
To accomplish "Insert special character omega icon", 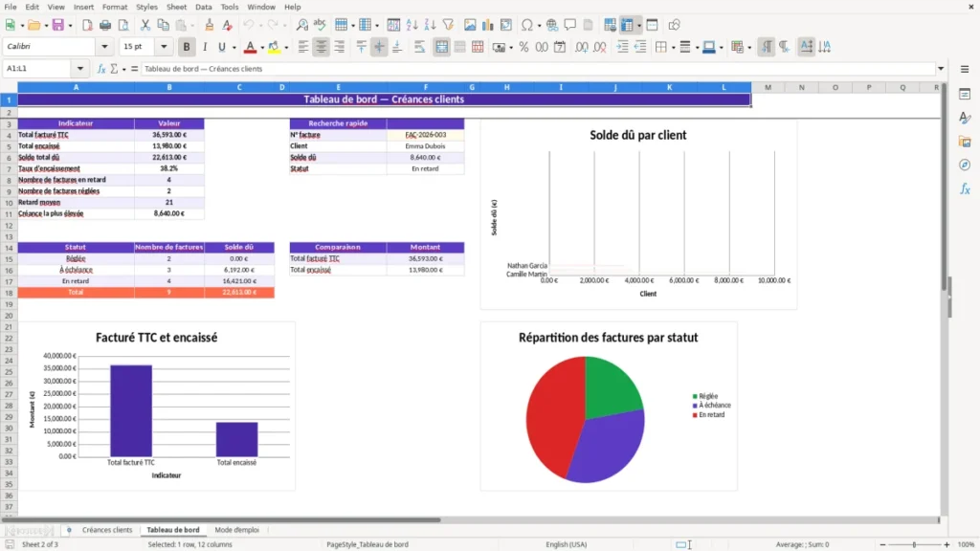I will 527,25.
